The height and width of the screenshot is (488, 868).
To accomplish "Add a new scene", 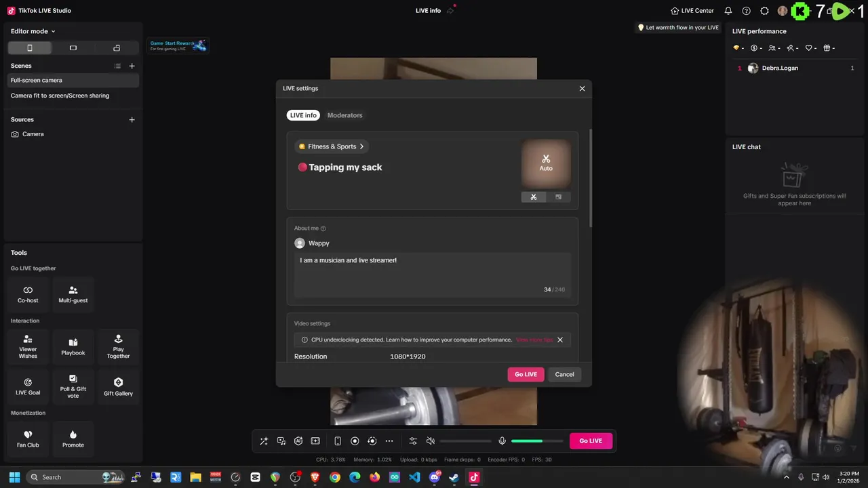I will click(x=132, y=66).
